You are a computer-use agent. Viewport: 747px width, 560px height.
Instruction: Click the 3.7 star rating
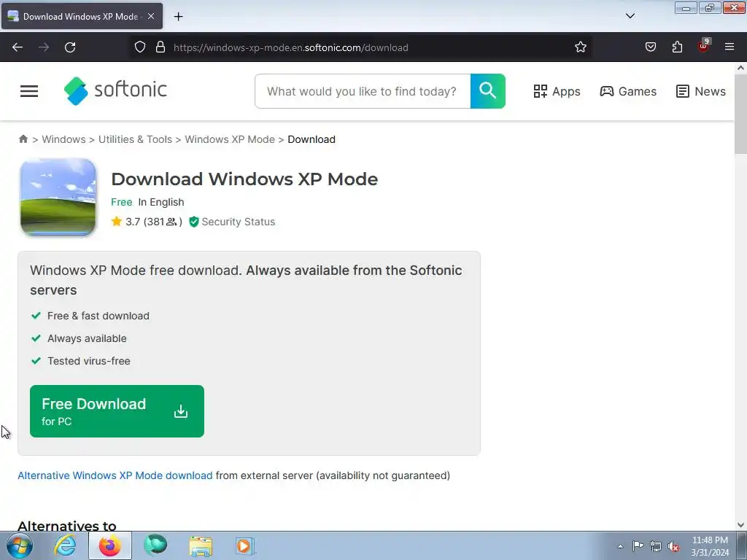pyautogui.click(x=146, y=222)
